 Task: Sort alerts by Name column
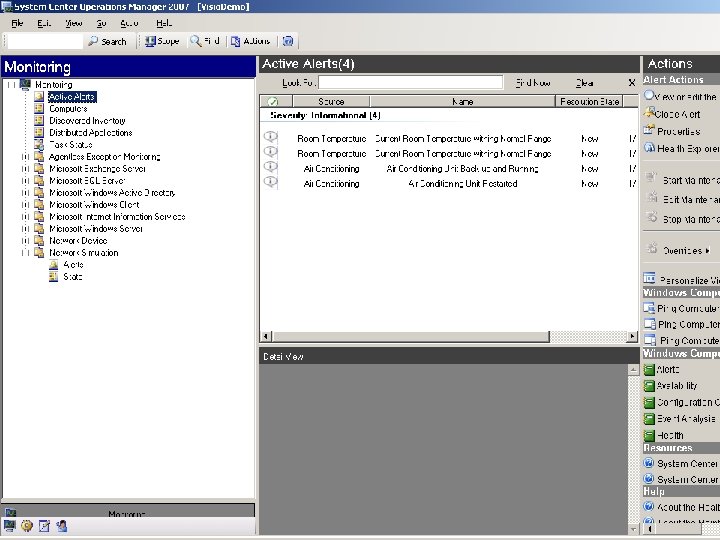pyautogui.click(x=462, y=101)
